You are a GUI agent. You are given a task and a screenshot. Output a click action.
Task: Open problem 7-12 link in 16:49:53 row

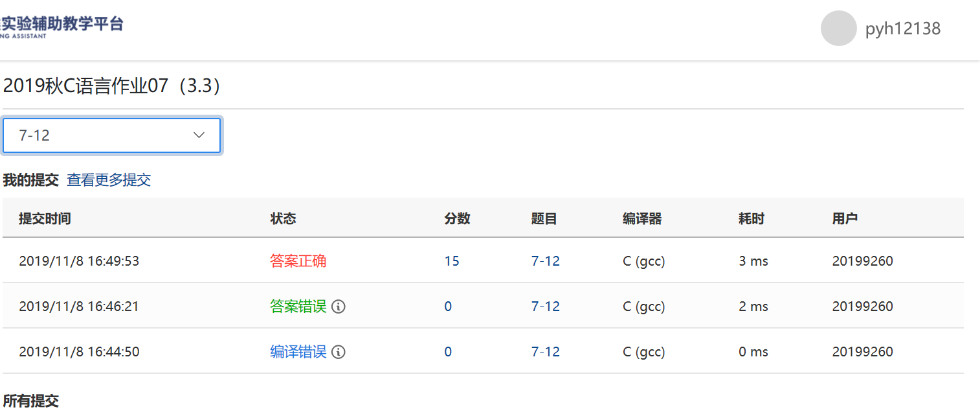click(546, 261)
